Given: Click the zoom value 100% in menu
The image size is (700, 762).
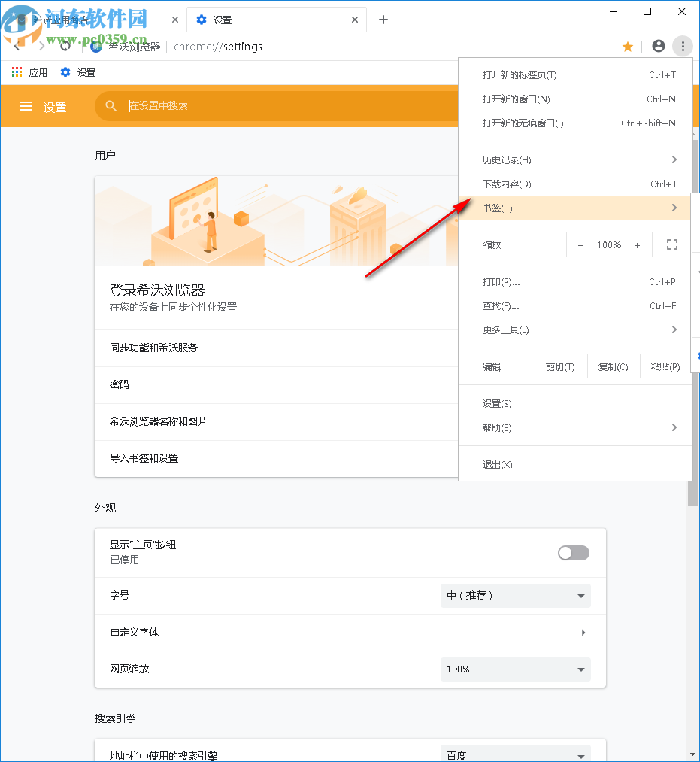Looking at the screenshot, I should 609,245.
